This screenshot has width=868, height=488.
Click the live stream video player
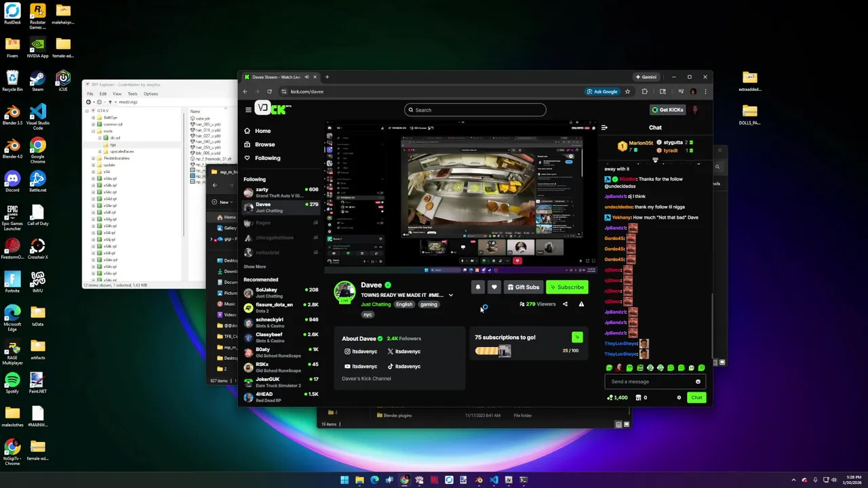461,197
